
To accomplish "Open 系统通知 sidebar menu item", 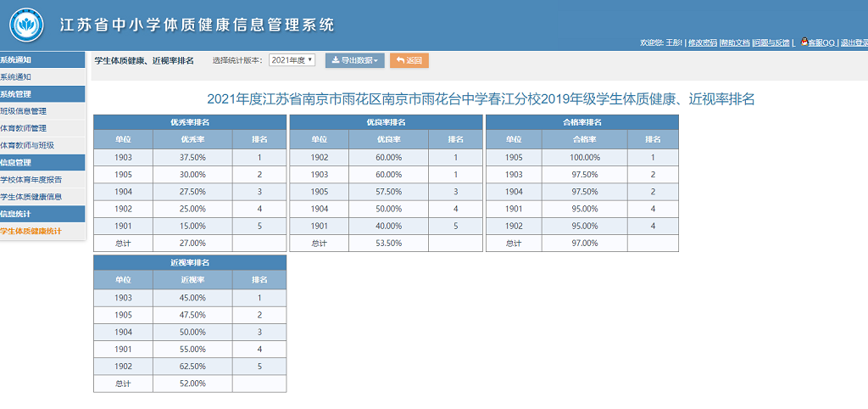I will click(x=42, y=77).
